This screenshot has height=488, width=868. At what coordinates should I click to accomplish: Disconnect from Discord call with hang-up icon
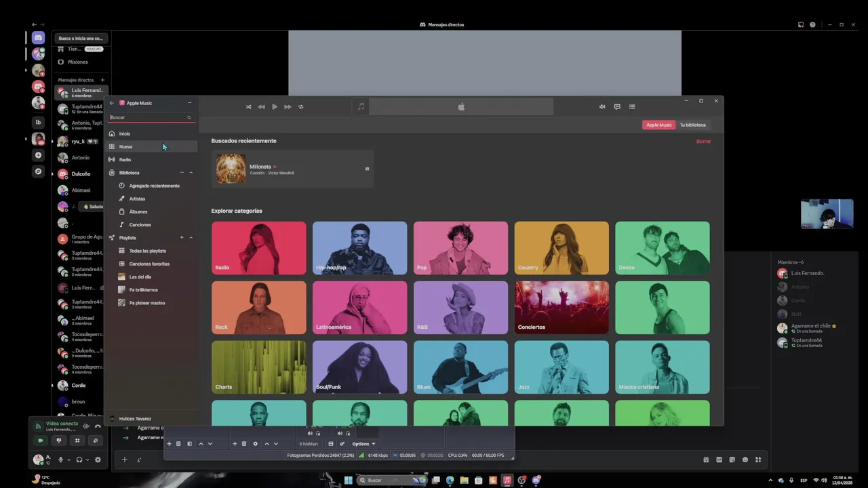coord(98,426)
